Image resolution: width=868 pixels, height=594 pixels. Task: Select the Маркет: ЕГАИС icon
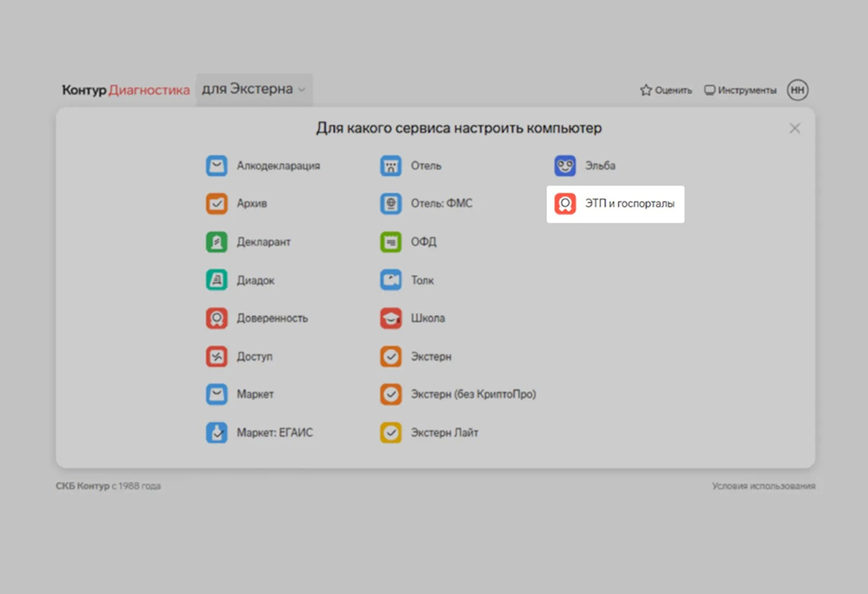pyautogui.click(x=216, y=433)
